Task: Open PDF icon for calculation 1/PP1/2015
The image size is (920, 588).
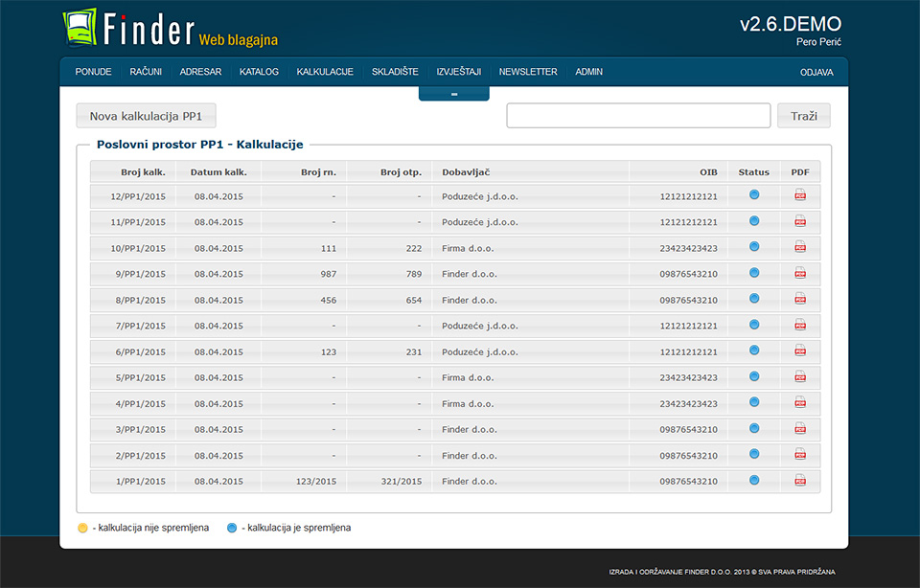Action: 800,480
